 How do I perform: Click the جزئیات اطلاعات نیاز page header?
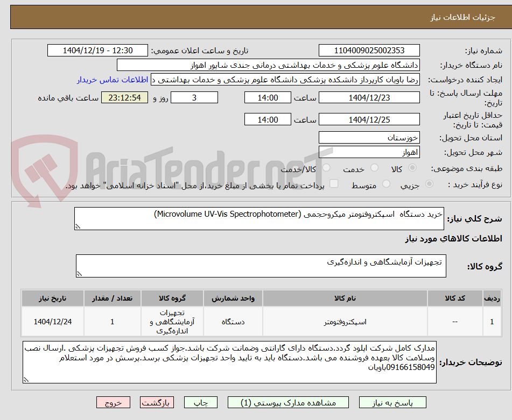(462, 17)
